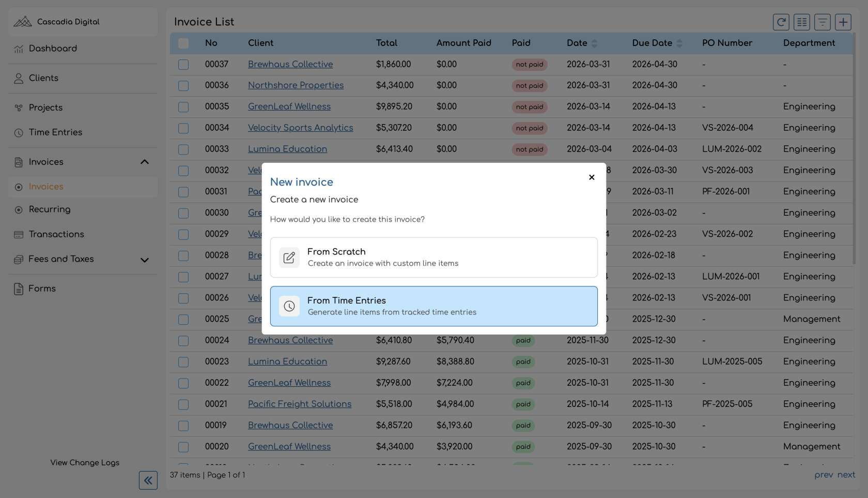
Task: Check the box for invoice 00024
Action: click(183, 341)
